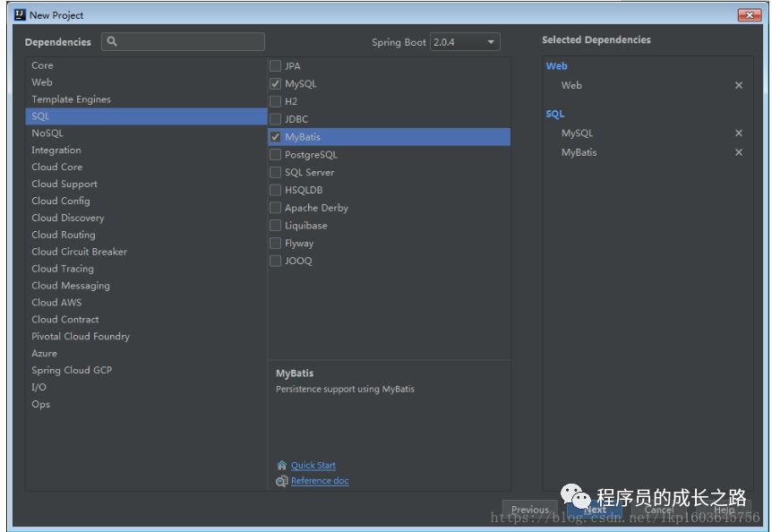This screenshot has width=772, height=532.
Task: Select MySQL entry in Selected Dependencies
Action: coord(577,133)
